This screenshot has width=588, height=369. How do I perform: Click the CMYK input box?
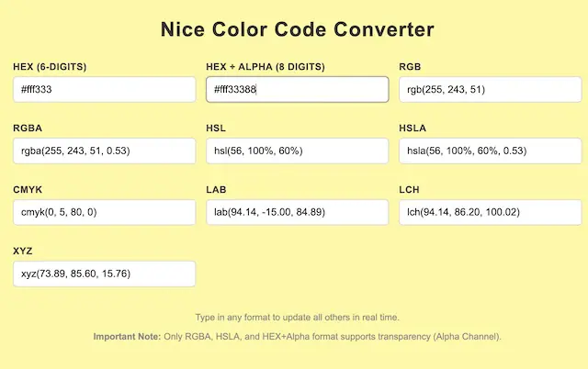click(104, 212)
